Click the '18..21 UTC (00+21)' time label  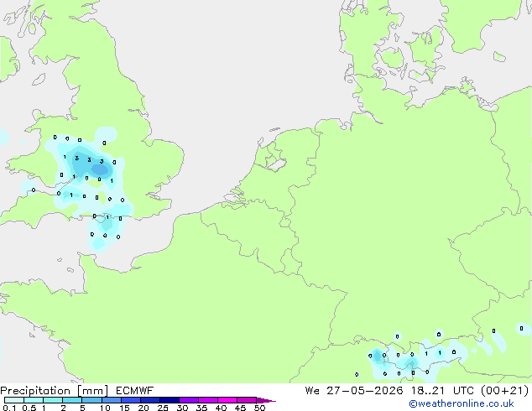[x=470, y=391]
